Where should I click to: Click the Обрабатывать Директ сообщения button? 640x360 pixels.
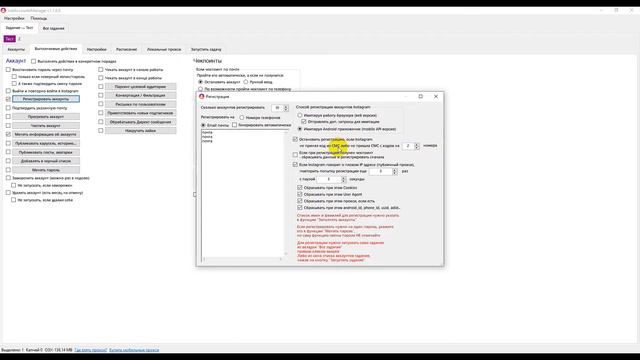click(x=140, y=122)
